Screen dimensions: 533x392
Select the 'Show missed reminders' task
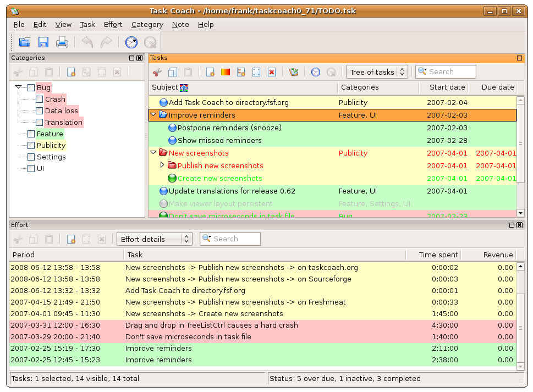pyautogui.click(x=332, y=140)
